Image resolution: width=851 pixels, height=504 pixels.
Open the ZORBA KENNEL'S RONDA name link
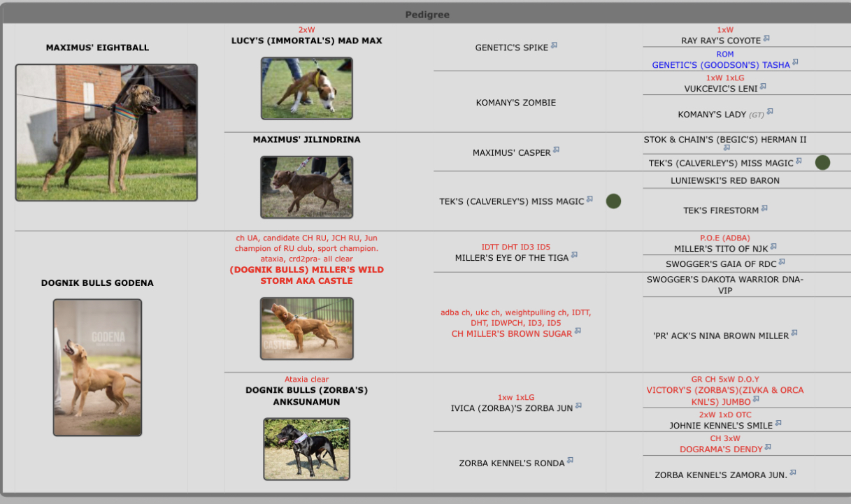pos(512,463)
